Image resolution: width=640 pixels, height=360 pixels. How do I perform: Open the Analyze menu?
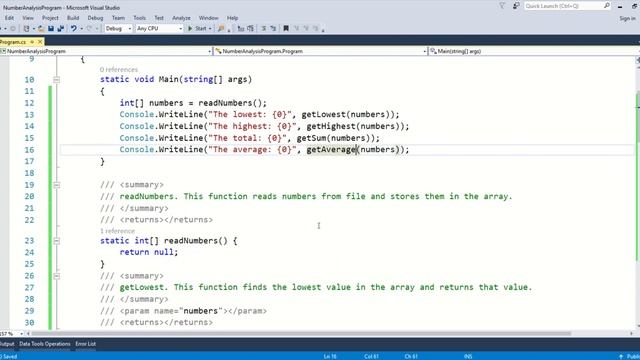181,18
